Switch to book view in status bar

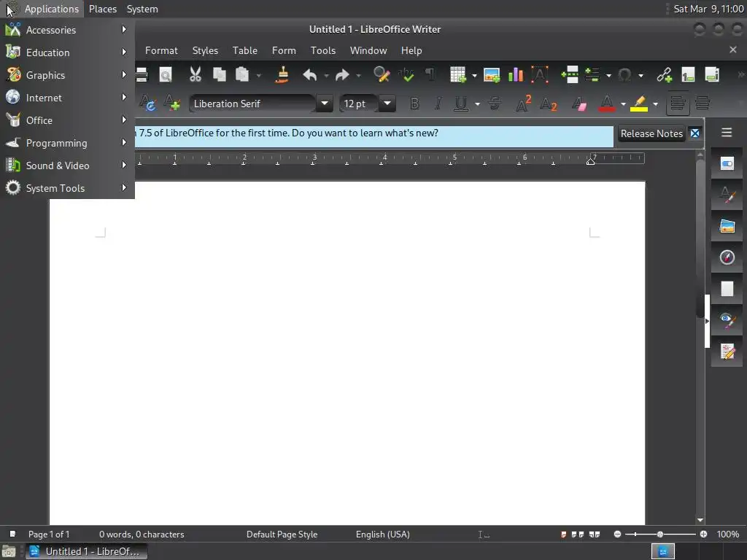coord(595,534)
